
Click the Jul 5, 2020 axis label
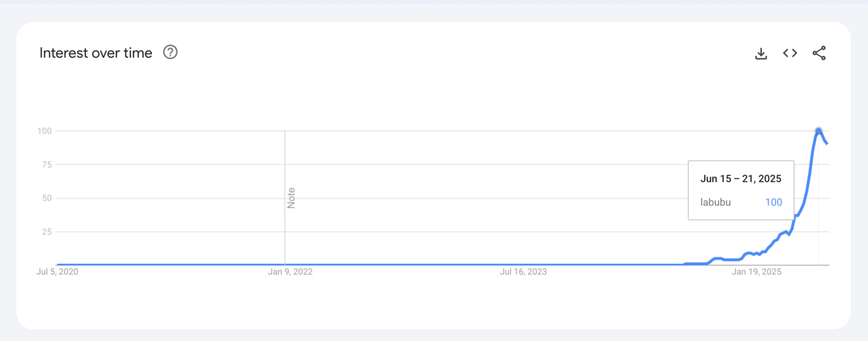click(x=57, y=272)
